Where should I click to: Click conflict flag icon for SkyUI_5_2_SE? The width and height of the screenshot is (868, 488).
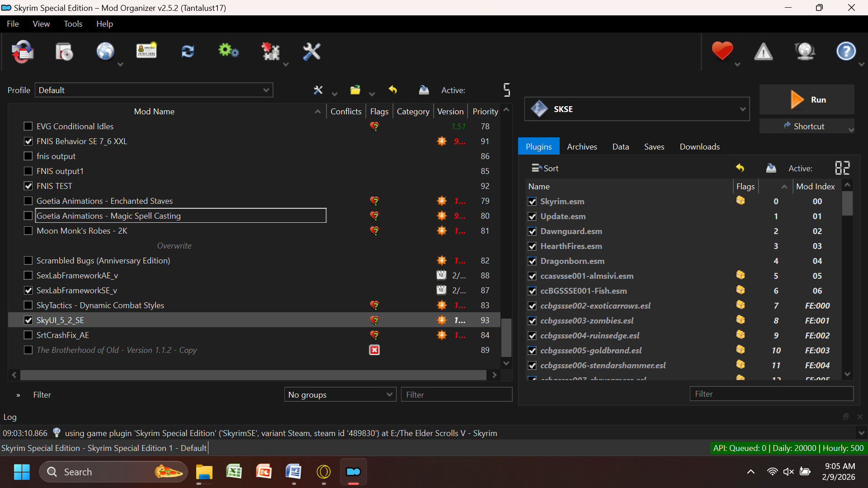(x=374, y=320)
